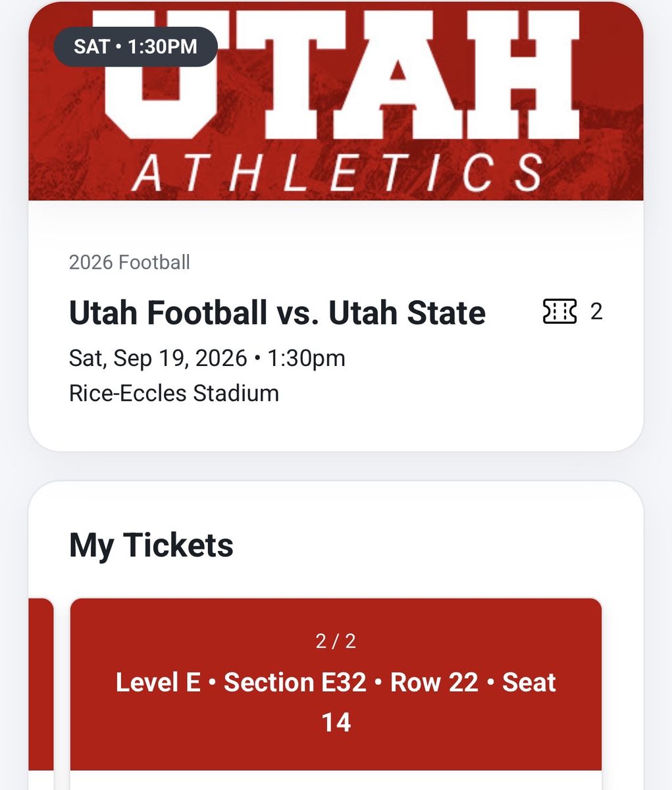
Task: Tap the event details card background
Action: [336, 326]
